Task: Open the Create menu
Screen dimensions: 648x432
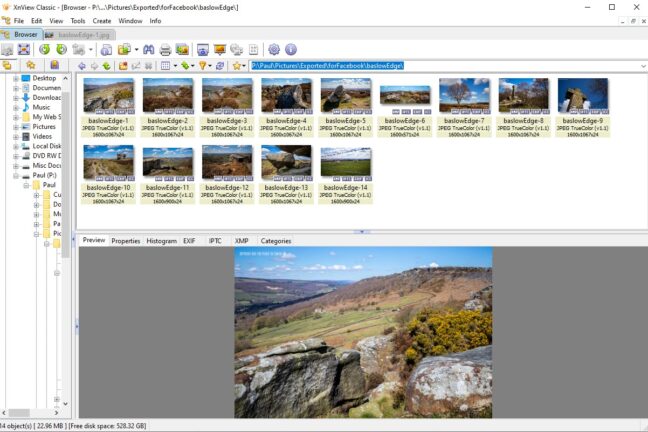Action: (102, 21)
